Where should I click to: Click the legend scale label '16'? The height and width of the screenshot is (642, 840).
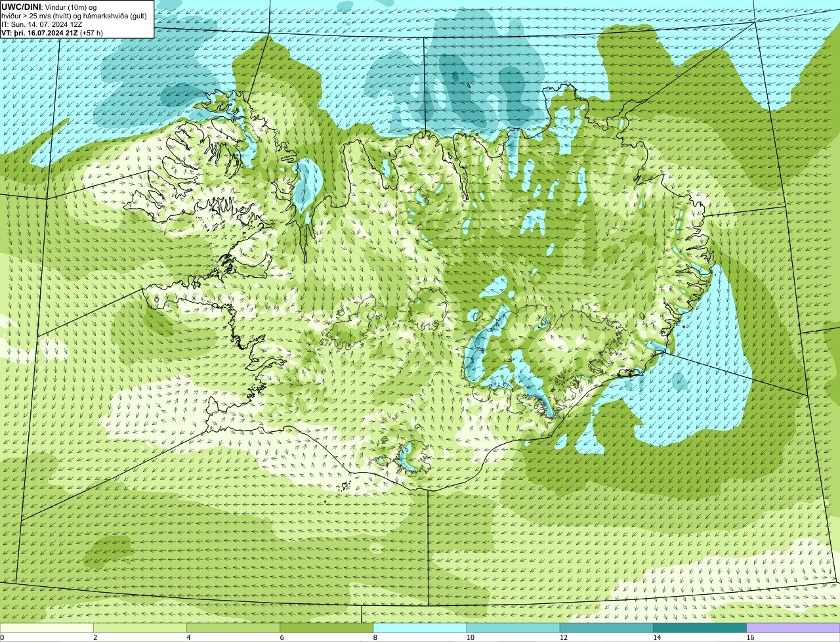click(x=750, y=637)
